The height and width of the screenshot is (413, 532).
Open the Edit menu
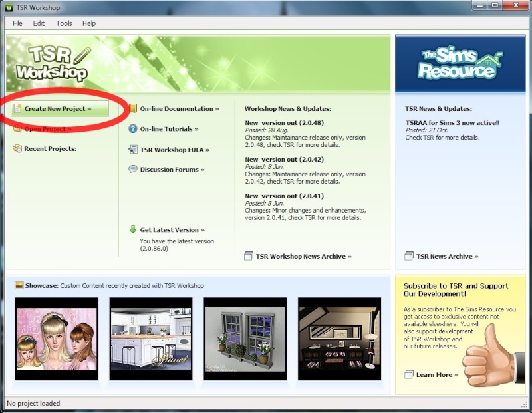pyautogui.click(x=39, y=23)
